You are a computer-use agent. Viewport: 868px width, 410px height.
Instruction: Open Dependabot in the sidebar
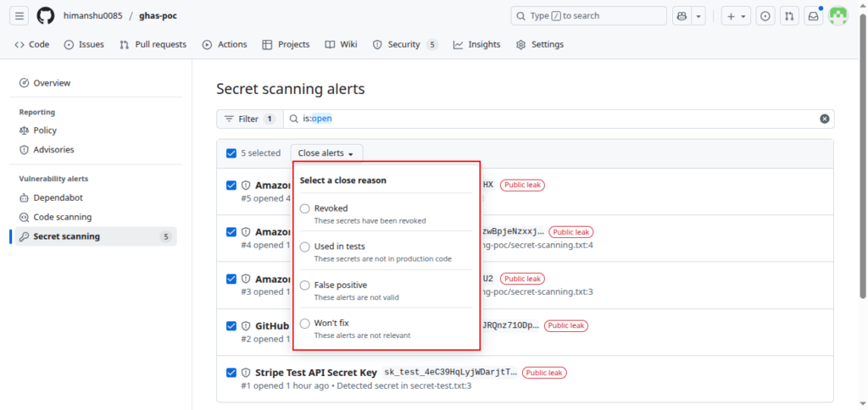57,197
